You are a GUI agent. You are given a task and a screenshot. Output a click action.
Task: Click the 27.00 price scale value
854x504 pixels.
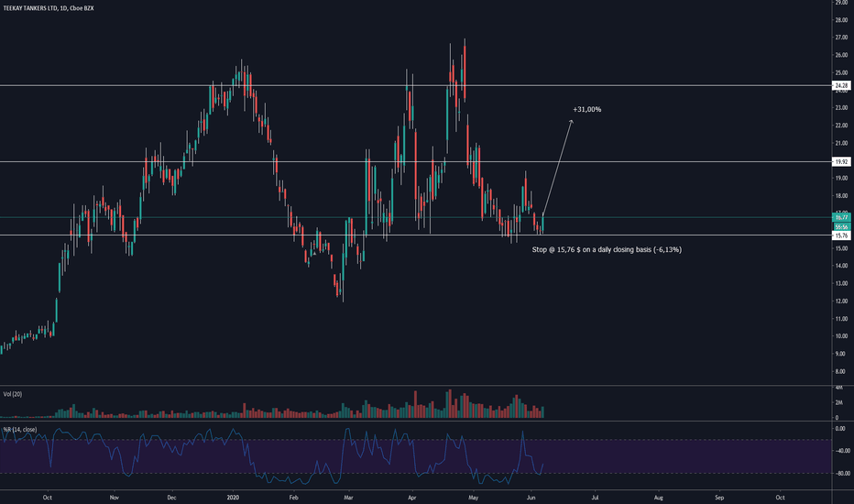coord(841,38)
